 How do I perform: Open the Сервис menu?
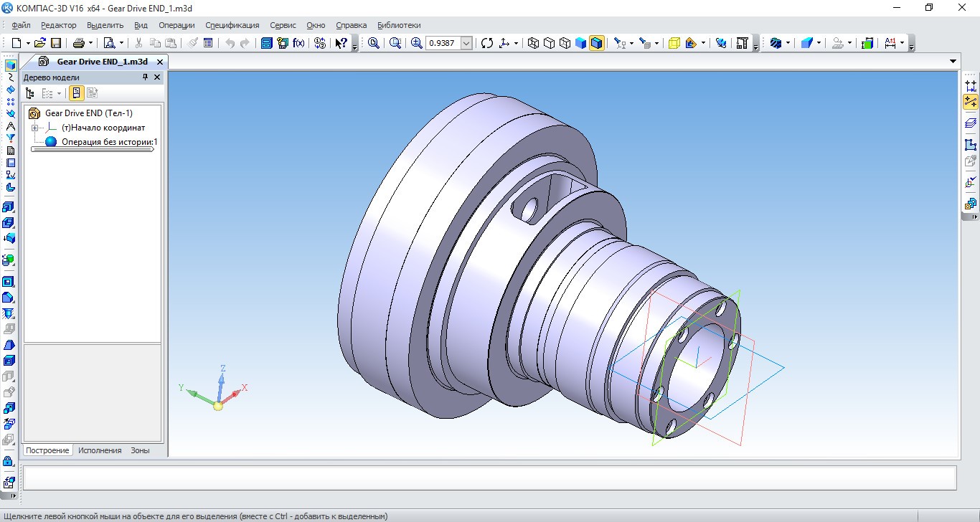click(x=283, y=25)
